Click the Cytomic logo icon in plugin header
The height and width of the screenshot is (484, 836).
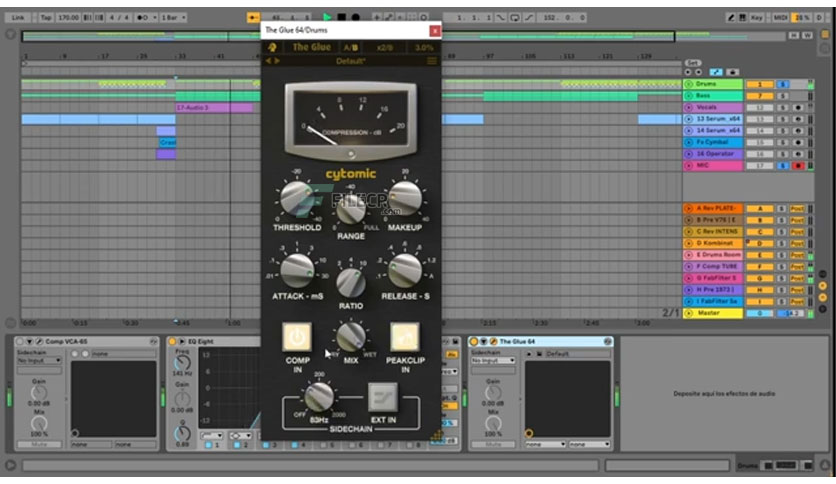[x=272, y=47]
